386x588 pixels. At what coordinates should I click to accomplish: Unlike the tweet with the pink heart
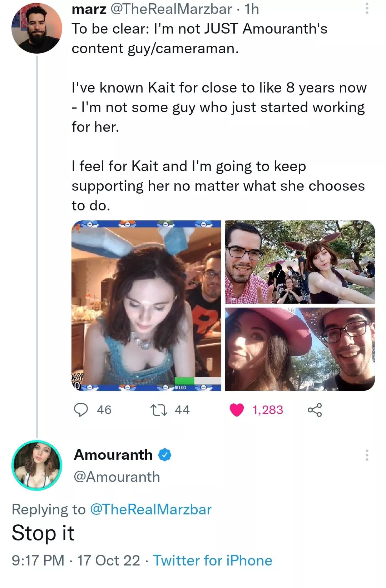point(237,410)
